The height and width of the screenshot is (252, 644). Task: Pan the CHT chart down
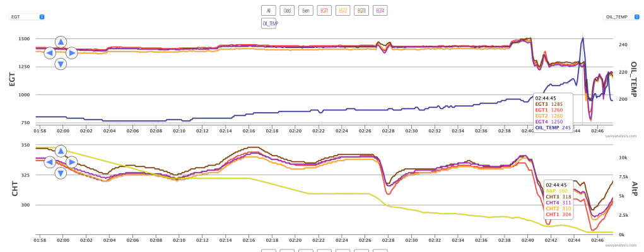tap(61, 173)
